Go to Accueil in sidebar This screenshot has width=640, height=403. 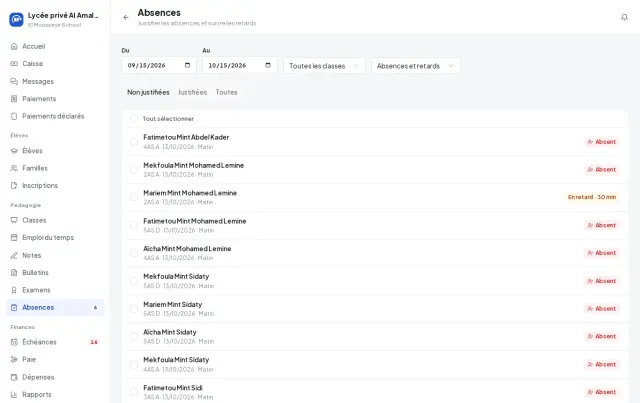[55, 46]
